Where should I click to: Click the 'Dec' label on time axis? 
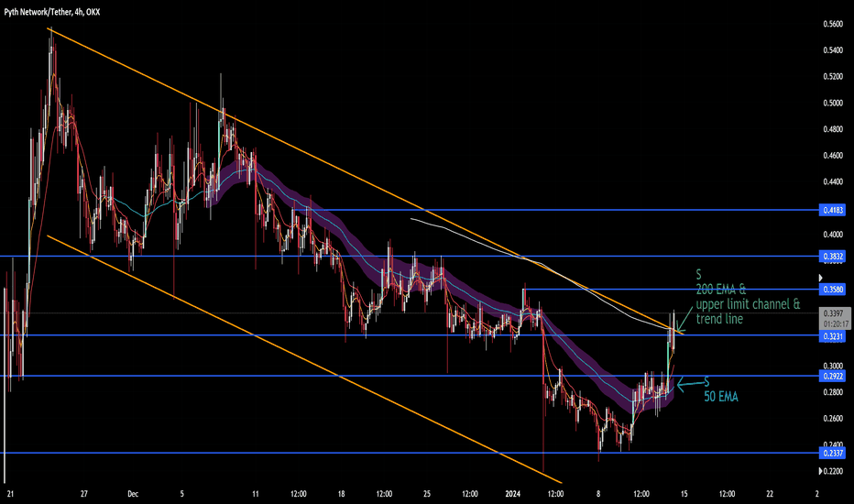click(133, 494)
